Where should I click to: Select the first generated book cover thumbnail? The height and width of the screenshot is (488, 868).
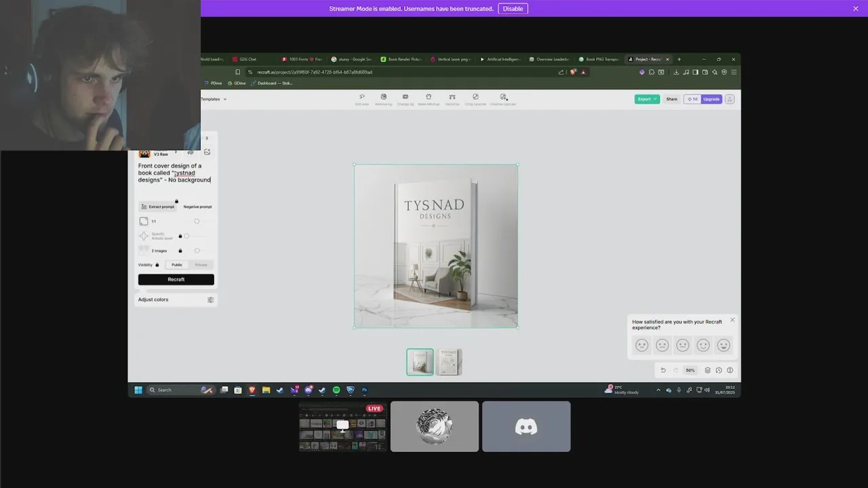click(420, 362)
